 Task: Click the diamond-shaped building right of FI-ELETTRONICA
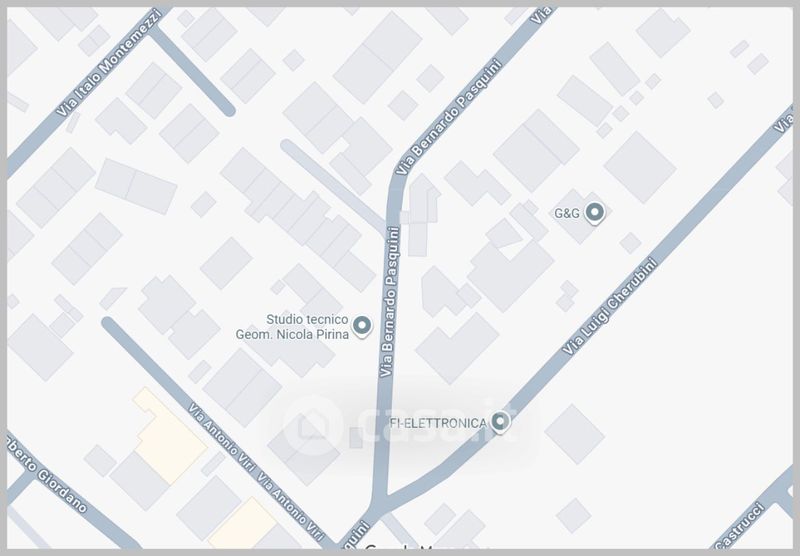(x=574, y=434)
